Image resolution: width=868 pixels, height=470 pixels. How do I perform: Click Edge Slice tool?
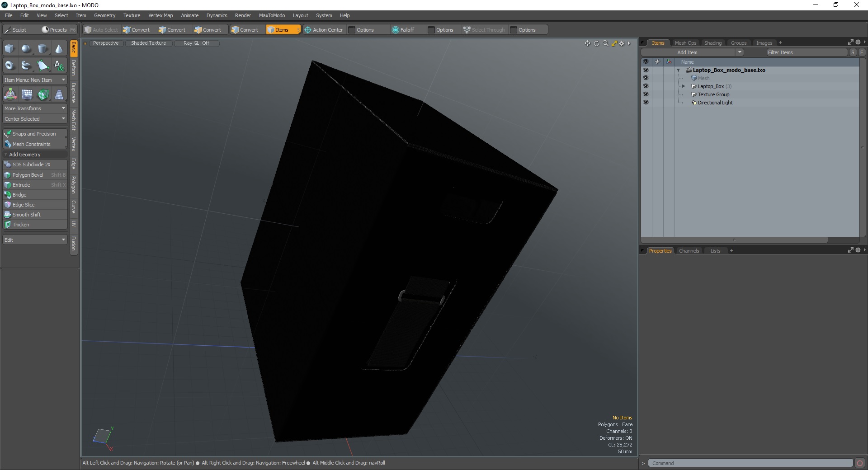click(x=35, y=205)
